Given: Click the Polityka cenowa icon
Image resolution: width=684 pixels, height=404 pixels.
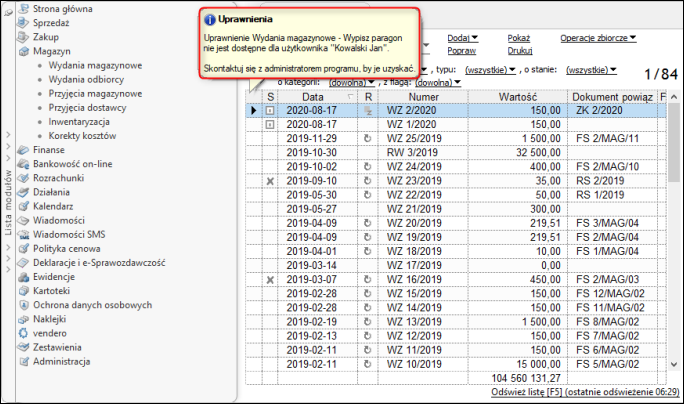Looking at the screenshot, I should coord(24,248).
